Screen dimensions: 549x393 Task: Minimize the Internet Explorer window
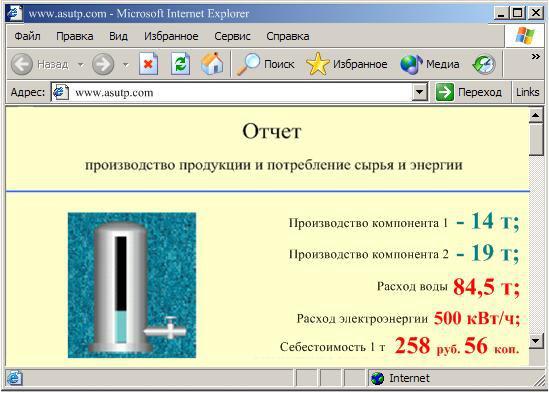click(501, 14)
